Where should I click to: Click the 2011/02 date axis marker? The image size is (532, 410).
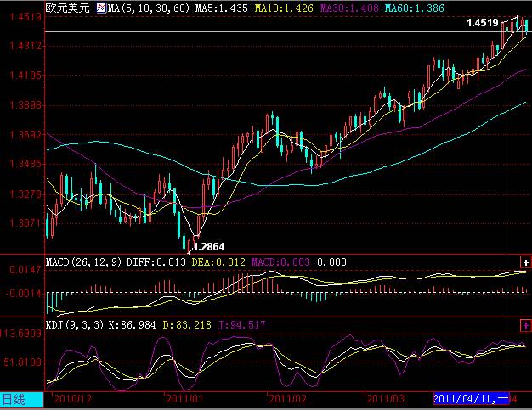coord(288,399)
